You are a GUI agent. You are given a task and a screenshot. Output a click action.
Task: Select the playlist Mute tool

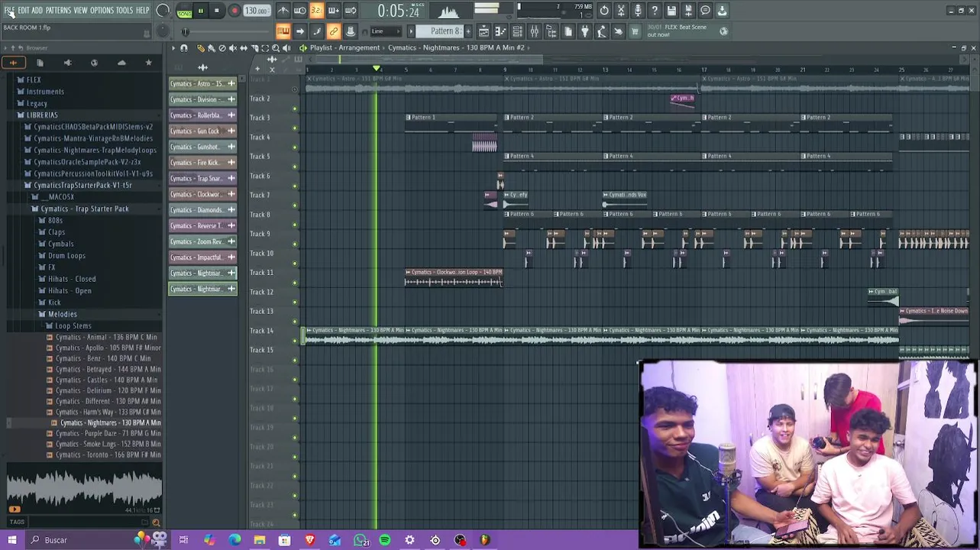(233, 48)
